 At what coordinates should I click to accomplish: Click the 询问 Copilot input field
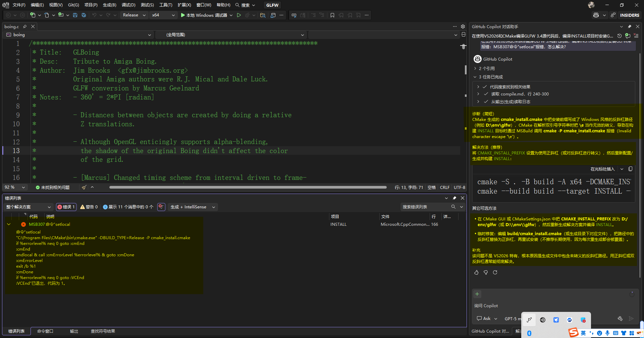click(x=555, y=306)
